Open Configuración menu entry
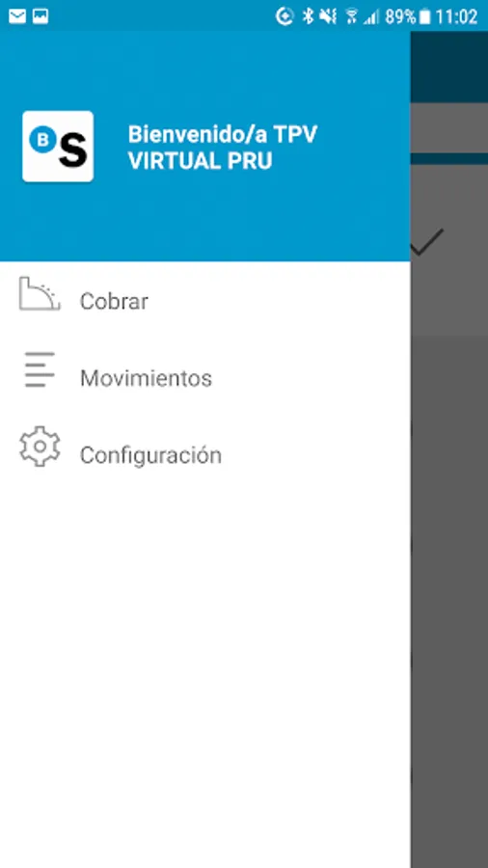488x868 pixels. (205, 455)
